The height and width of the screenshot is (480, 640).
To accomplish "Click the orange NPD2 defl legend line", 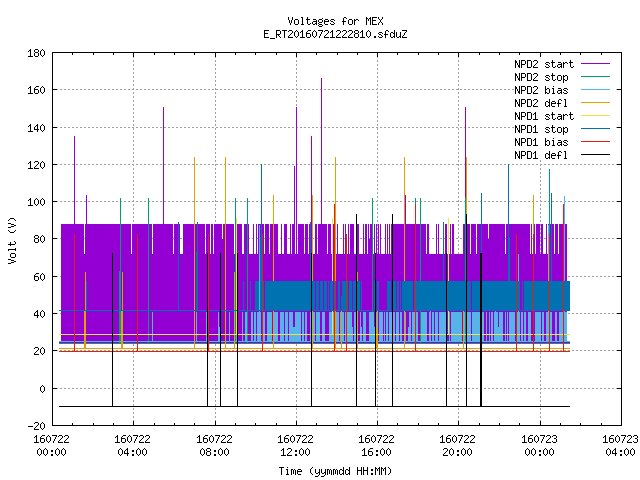I will (595, 102).
